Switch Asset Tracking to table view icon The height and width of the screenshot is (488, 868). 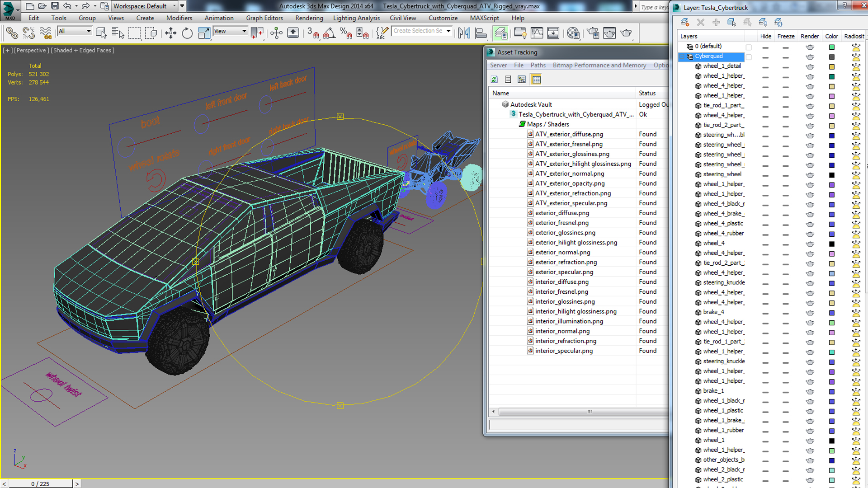point(536,80)
